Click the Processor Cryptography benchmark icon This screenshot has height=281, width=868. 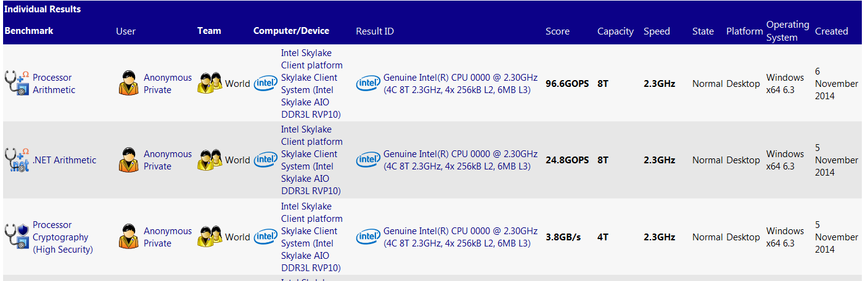pos(17,237)
